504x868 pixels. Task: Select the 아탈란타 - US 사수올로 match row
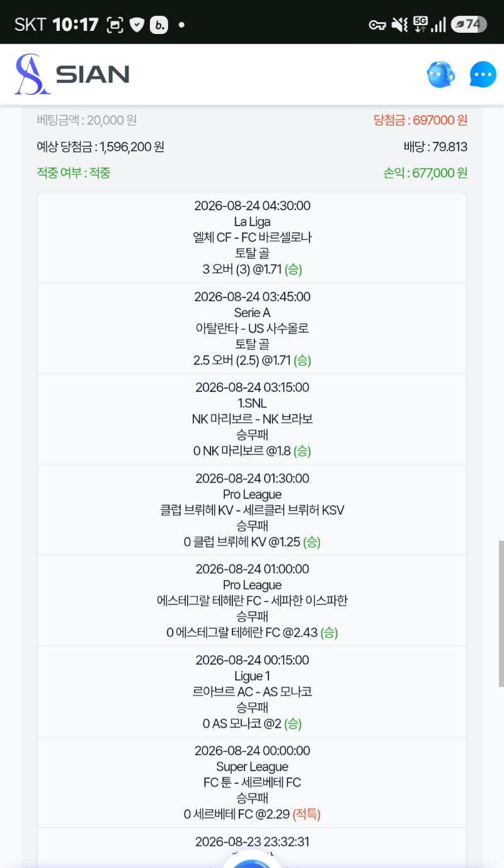[x=252, y=328]
